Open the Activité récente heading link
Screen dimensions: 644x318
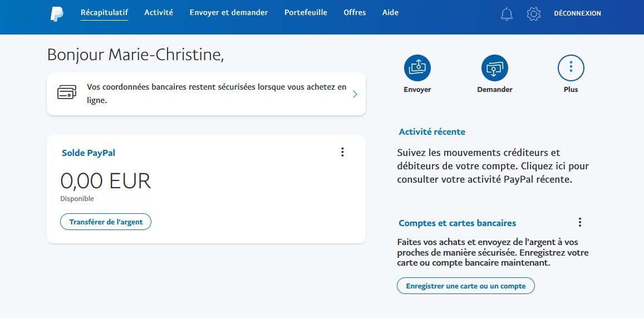(432, 132)
